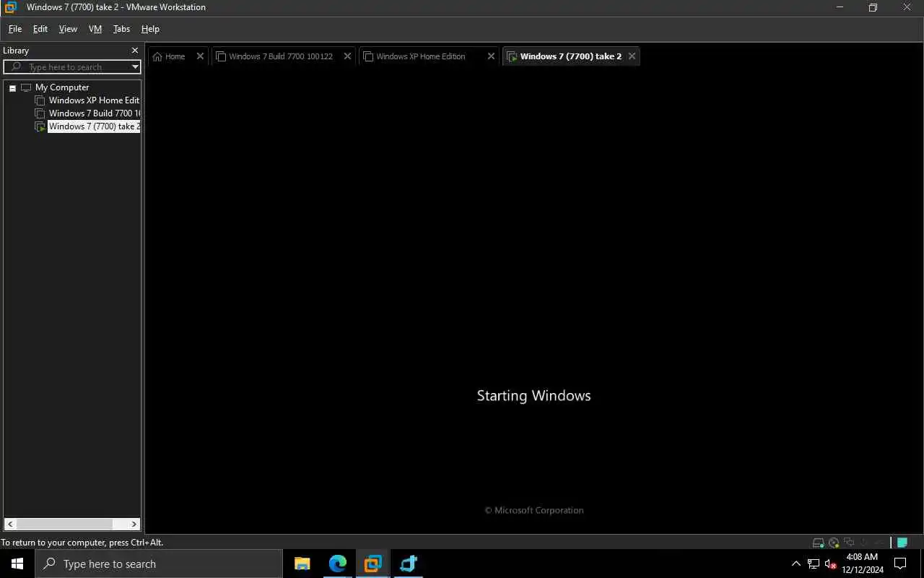Open the Library search dropdown arrow
924x578 pixels.
click(x=134, y=66)
